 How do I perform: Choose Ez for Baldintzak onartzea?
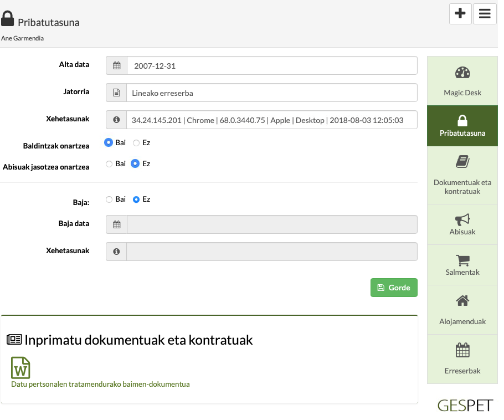[136, 143]
